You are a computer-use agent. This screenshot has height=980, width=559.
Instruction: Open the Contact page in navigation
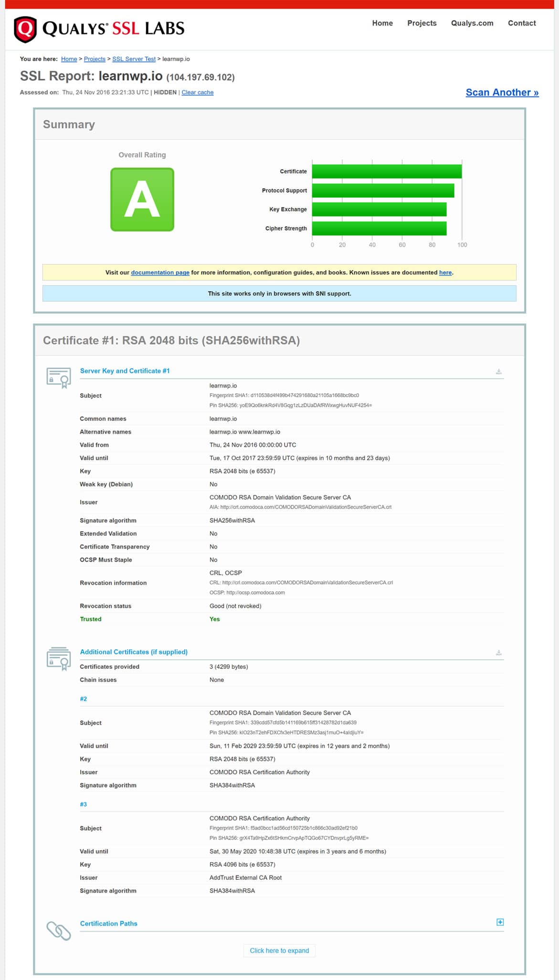tap(521, 23)
